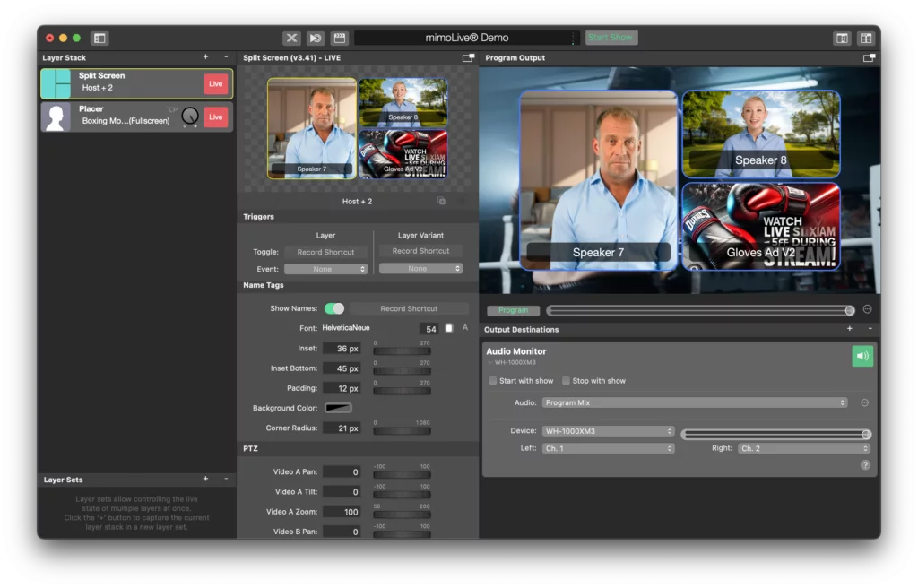This screenshot has height=588, width=918.
Task: Click the mimoLive Demo title display
Action: click(x=466, y=38)
